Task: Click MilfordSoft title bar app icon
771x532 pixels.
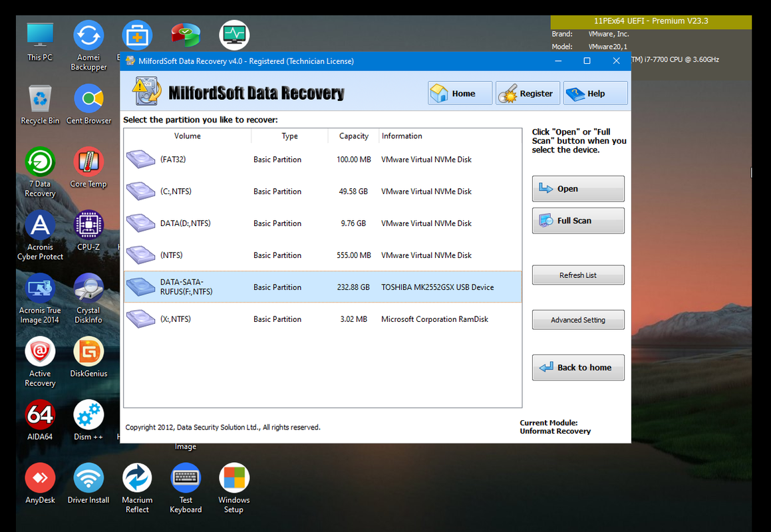Action: click(130, 61)
